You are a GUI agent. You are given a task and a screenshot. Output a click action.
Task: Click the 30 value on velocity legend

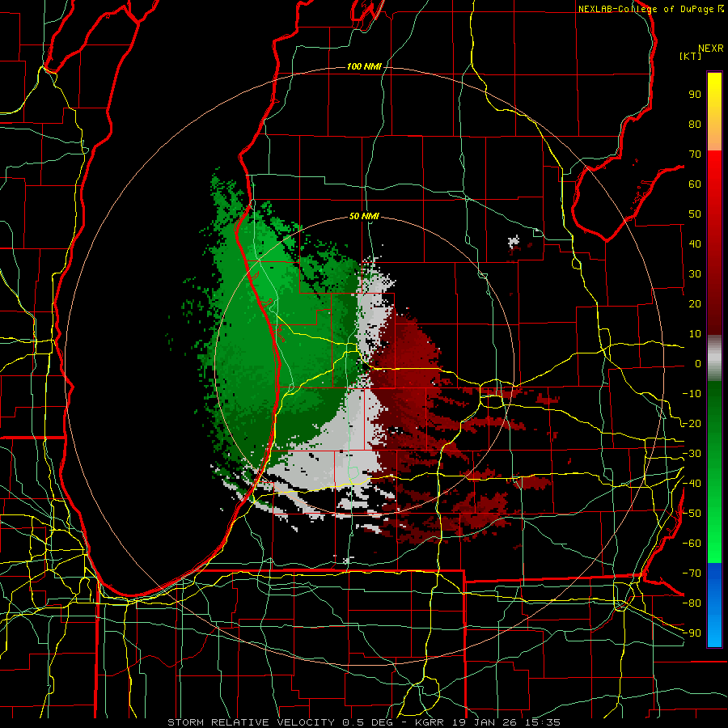coord(695,274)
